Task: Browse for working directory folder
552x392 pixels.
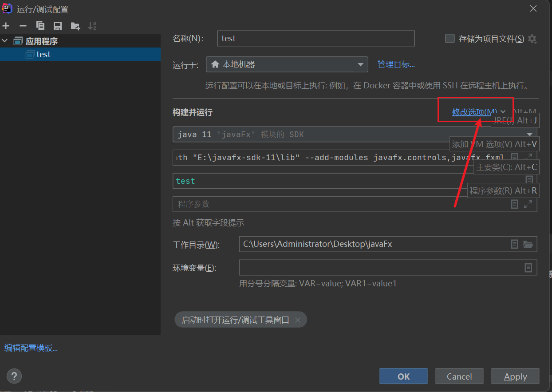Action: (x=528, y=244)
